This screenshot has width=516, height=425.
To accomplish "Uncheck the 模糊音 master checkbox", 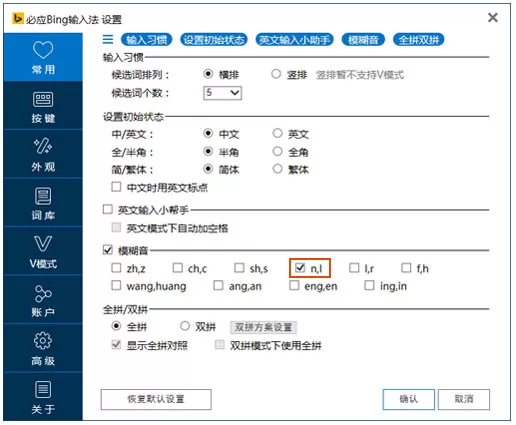I will (x=108, y=250).
